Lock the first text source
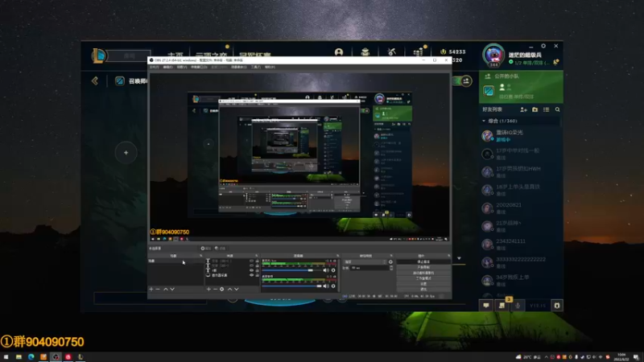Viewport: 644px width, 362px height. [257, 261]
